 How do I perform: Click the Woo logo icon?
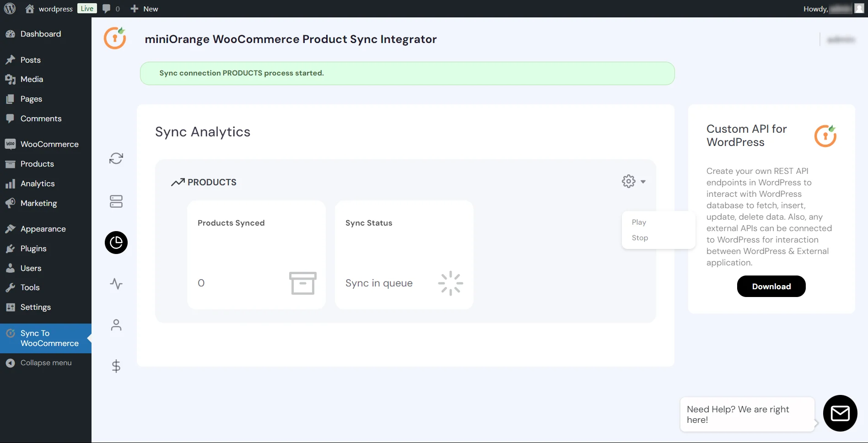point(10,144)
